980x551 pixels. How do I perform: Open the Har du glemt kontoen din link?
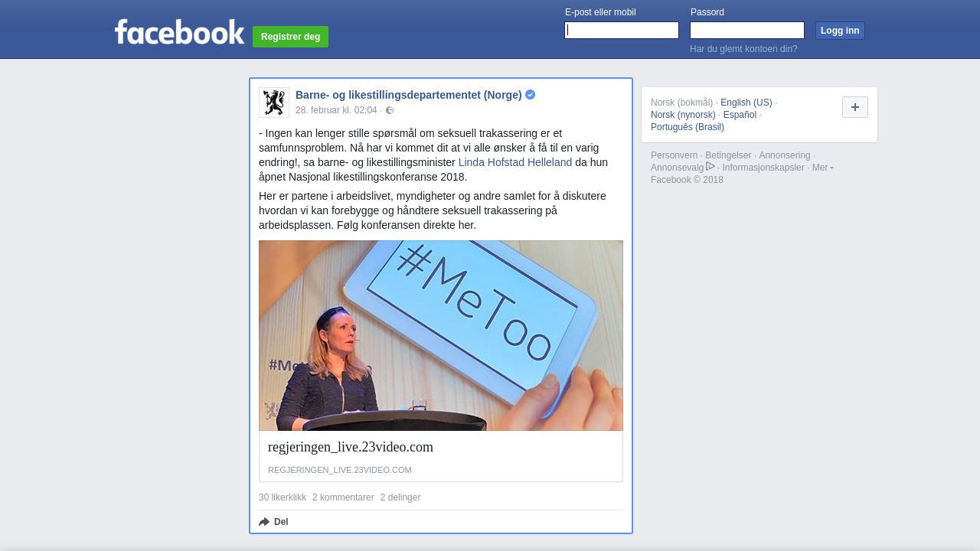tap(743, 49)
